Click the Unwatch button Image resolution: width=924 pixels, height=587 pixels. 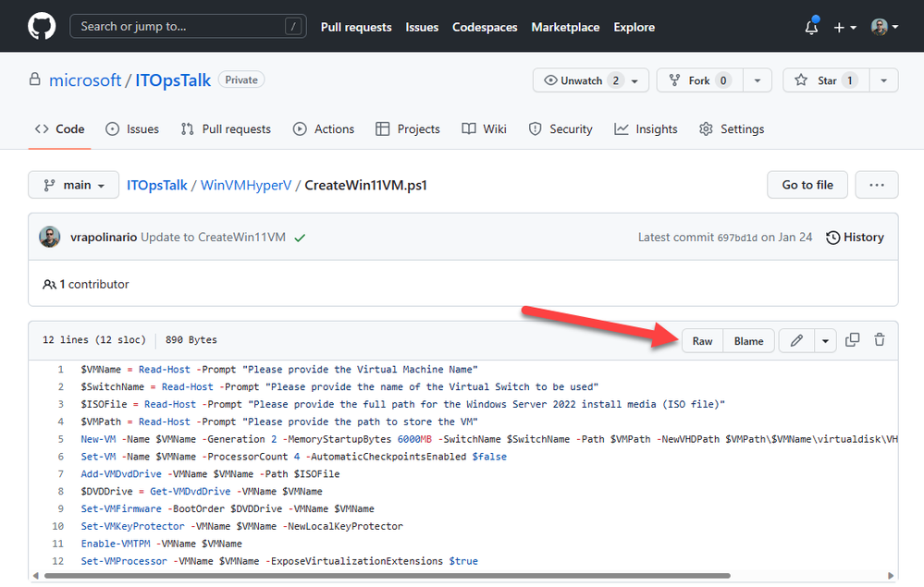(590, 80)
